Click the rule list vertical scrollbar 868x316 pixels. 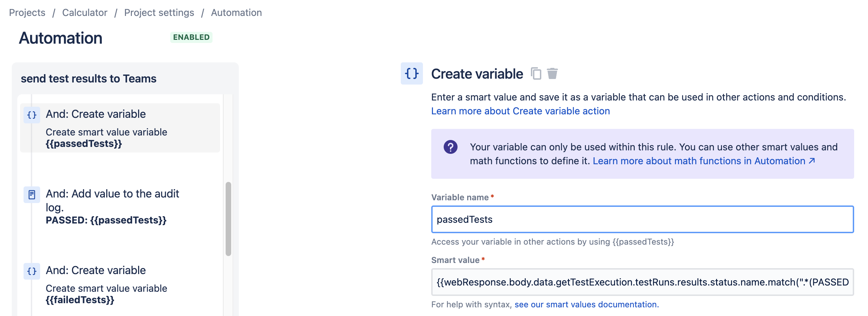228,219
